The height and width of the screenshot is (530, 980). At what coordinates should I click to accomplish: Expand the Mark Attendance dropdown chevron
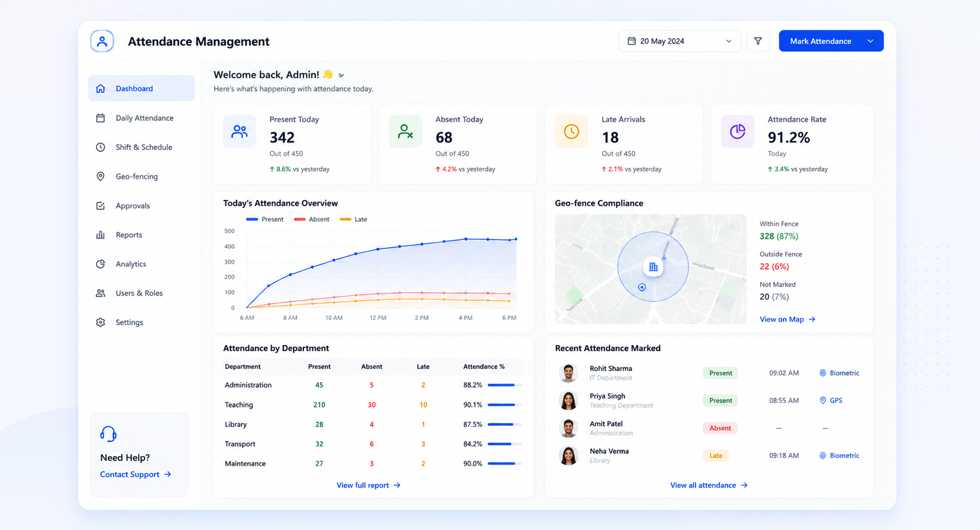click(x=870, y=41)
